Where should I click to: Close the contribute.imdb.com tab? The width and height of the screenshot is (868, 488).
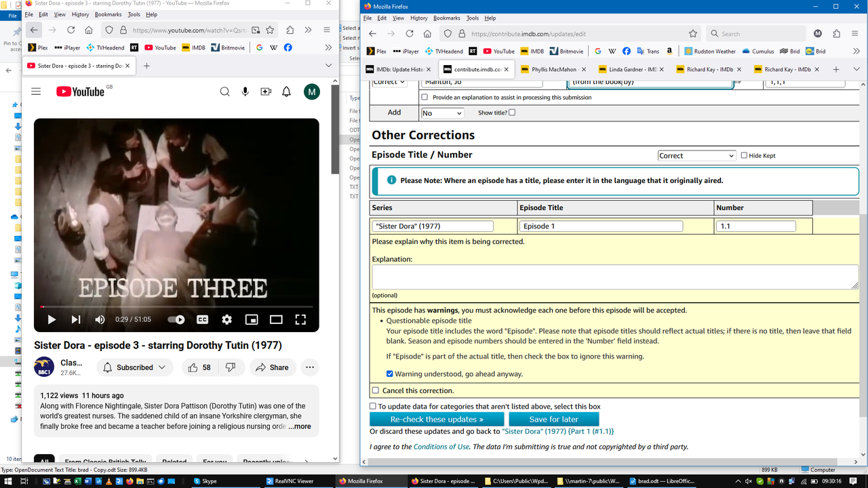tap(506, 69)
